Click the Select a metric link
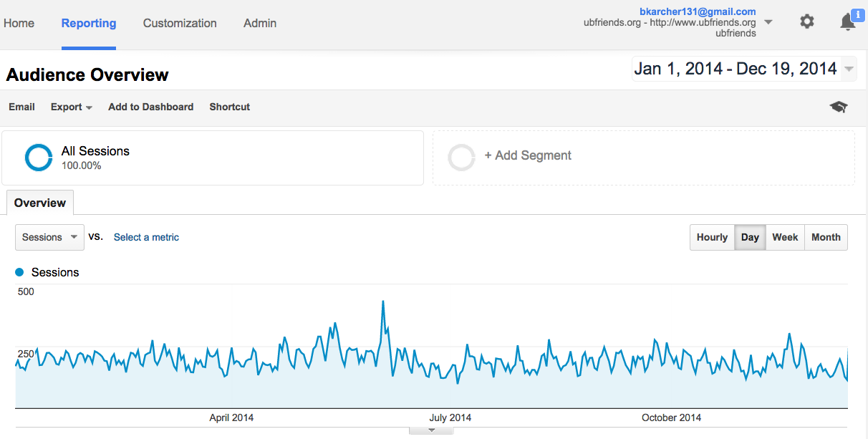 coord(146,237)
